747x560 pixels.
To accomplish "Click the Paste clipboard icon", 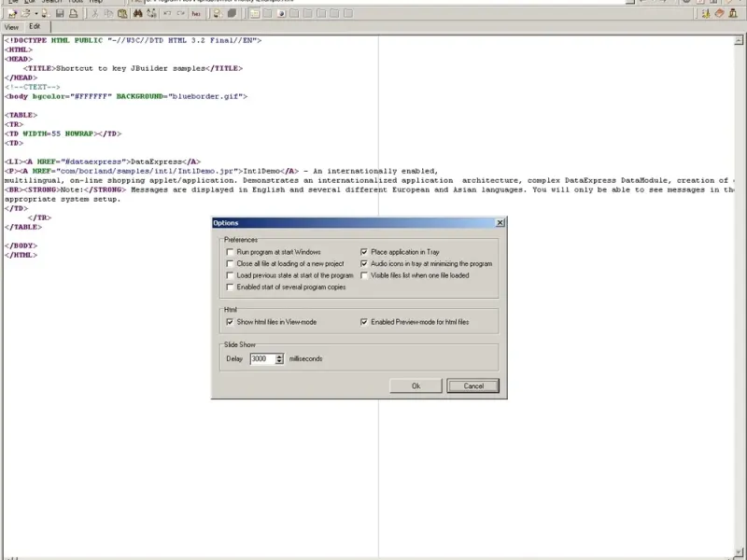I will pos(122,14).
